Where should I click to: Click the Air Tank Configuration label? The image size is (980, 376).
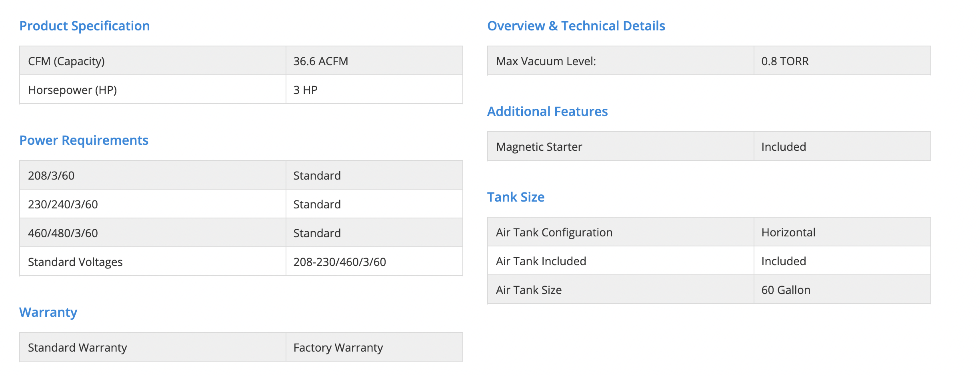(554, 232)
